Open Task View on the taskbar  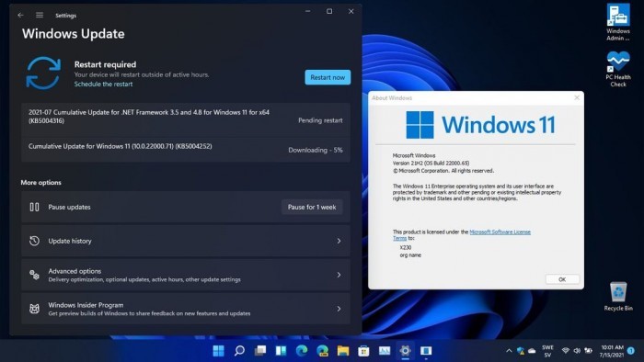(x=260, y=351)
